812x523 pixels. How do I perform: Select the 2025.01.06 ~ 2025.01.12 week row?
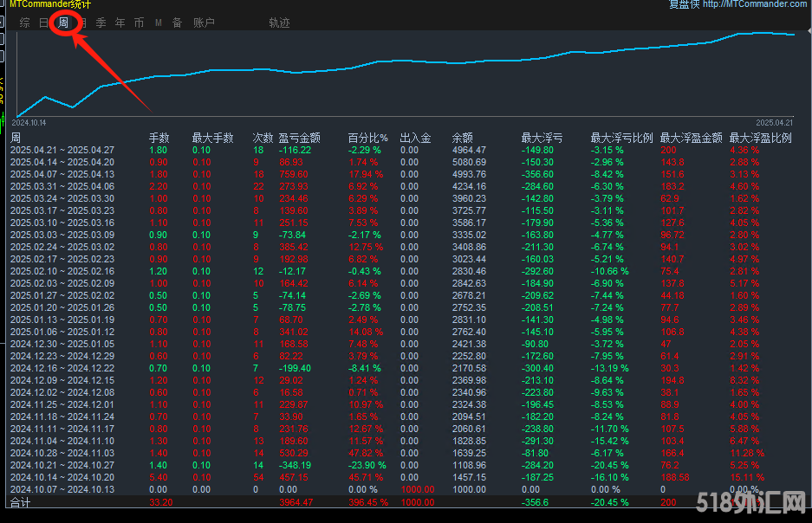point(62,332)
